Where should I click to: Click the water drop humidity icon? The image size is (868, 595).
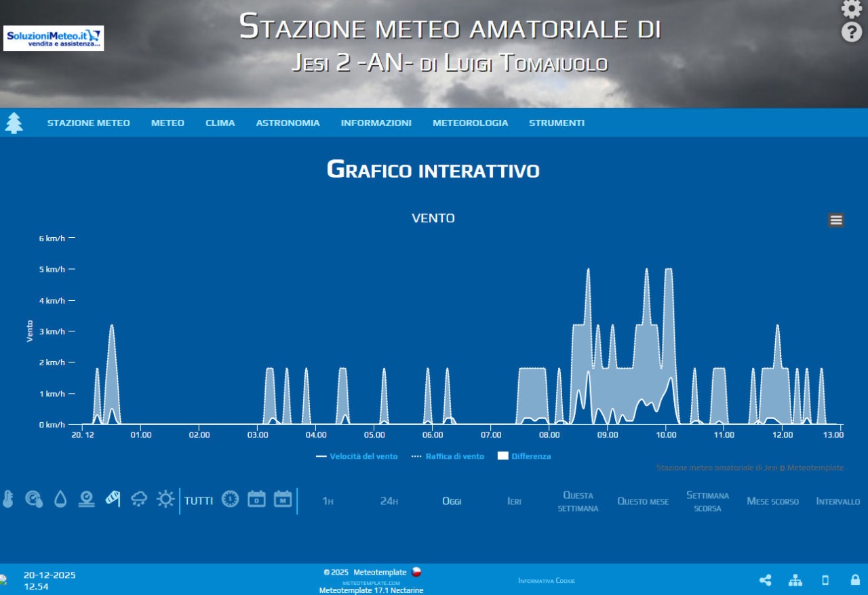(60, 499)
